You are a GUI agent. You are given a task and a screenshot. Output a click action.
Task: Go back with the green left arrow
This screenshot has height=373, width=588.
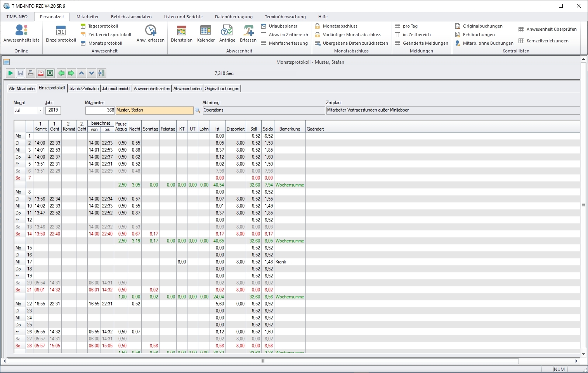pyautogui.click(x=61, y=73)
